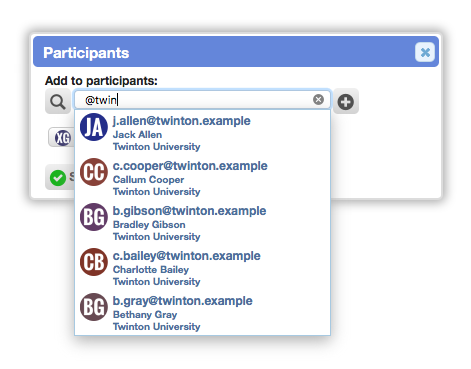Click the purple BG avatar for Bradley Gibson

[94, 217]
